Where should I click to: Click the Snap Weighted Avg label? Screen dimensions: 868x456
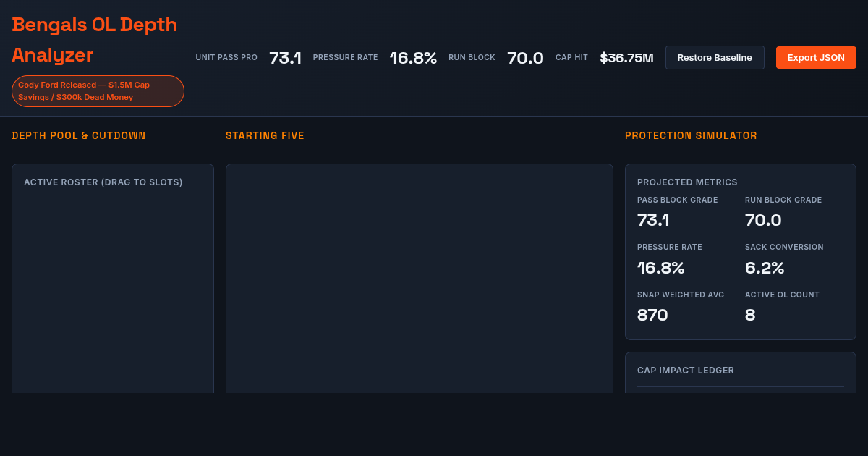(681, 295)
